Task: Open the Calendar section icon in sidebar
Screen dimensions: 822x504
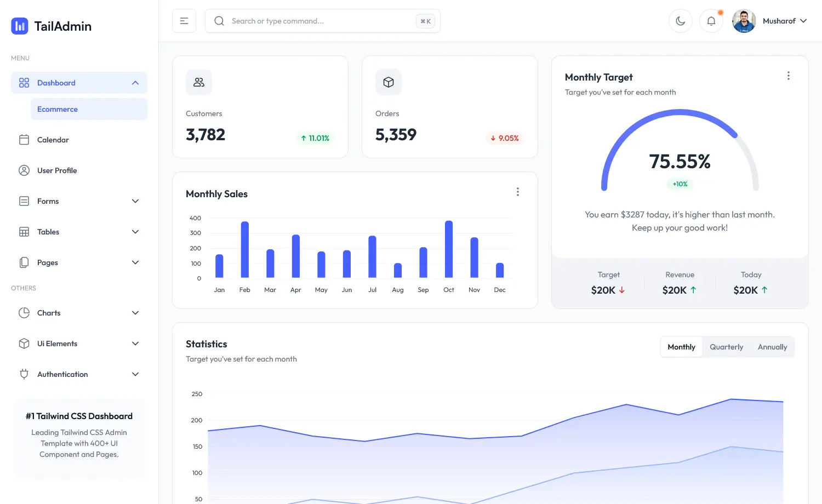Action: [x=24, y=140]
